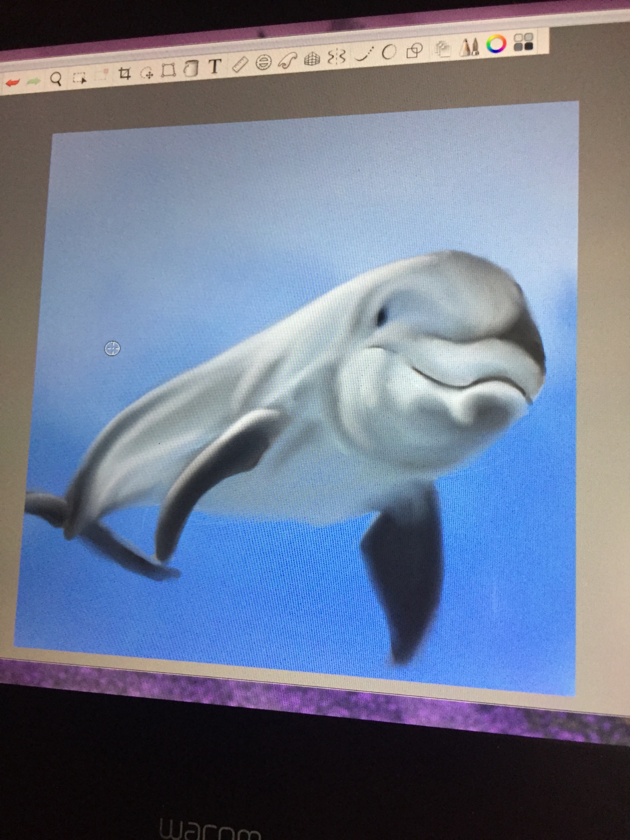This screenshot has width=630, height=840.
Task: Select the Fill bucket tool
Action: pos(191,68)
